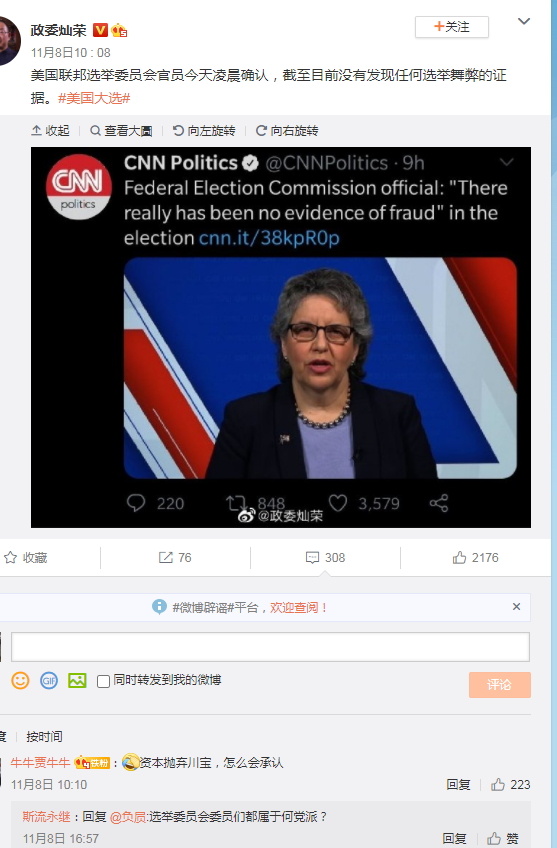Add this post to 收藏 favorites
This screenshot has width=557, height=848.
tap(26, 558)
